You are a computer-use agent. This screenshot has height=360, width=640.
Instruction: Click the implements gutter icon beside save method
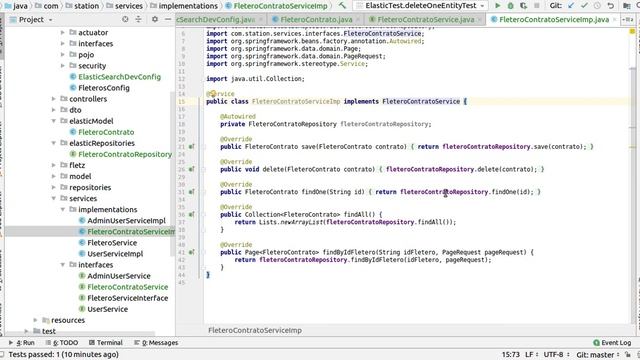coord(191,147)
